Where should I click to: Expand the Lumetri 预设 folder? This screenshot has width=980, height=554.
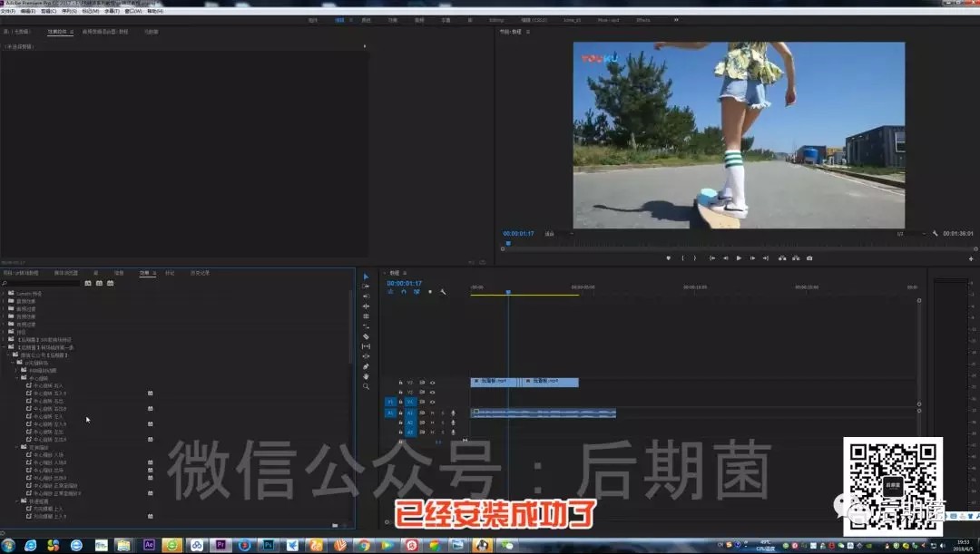pos(4,294)
